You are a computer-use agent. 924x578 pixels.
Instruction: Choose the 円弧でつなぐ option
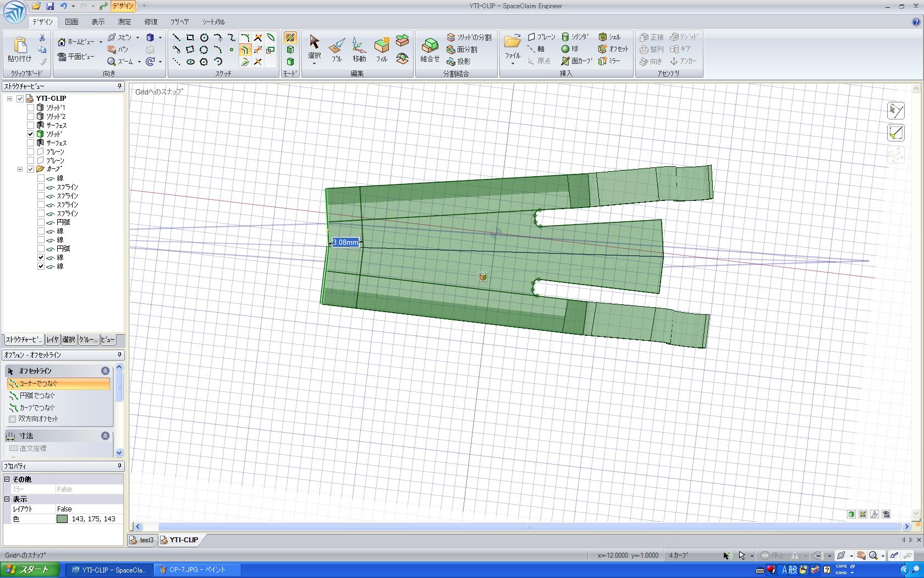pyautogui.click(x=37, y=396)
